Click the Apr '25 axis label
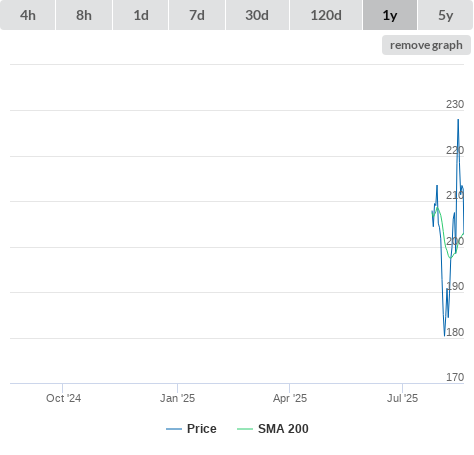Screen dimensions: 474x455 pyautogui.click(x=290, y=398)
